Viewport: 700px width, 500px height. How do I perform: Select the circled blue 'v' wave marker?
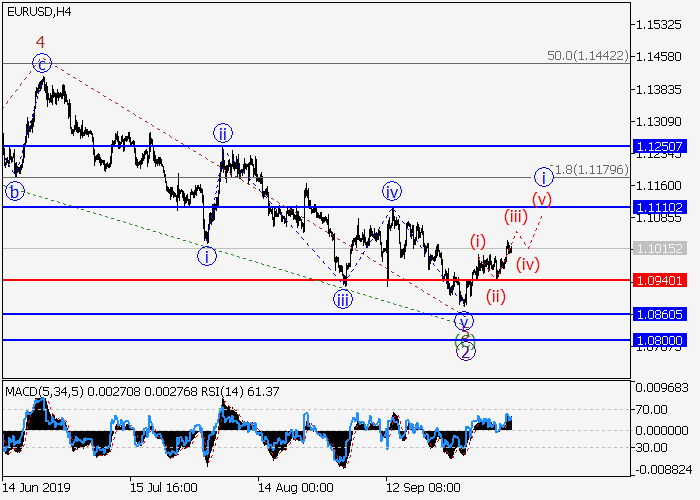click(464, 321)
